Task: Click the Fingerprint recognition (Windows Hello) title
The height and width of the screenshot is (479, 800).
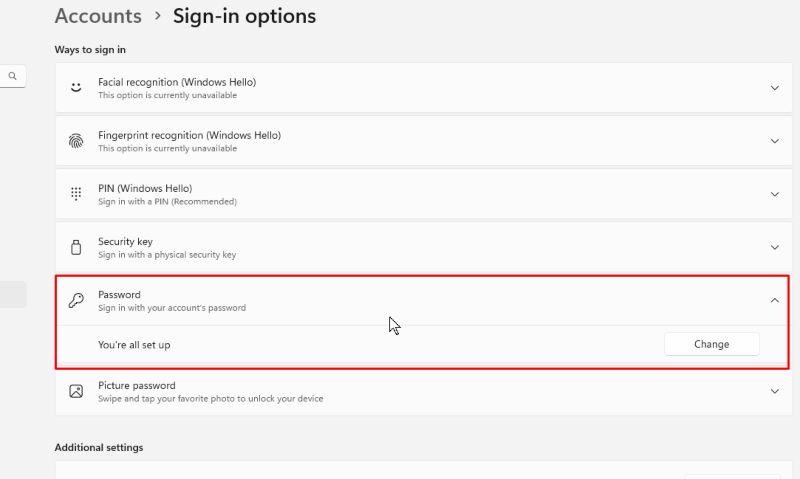Action: pos(189,135)
